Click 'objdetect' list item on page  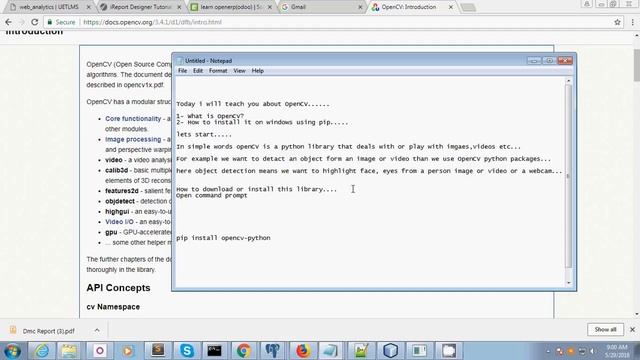(120, 201)
